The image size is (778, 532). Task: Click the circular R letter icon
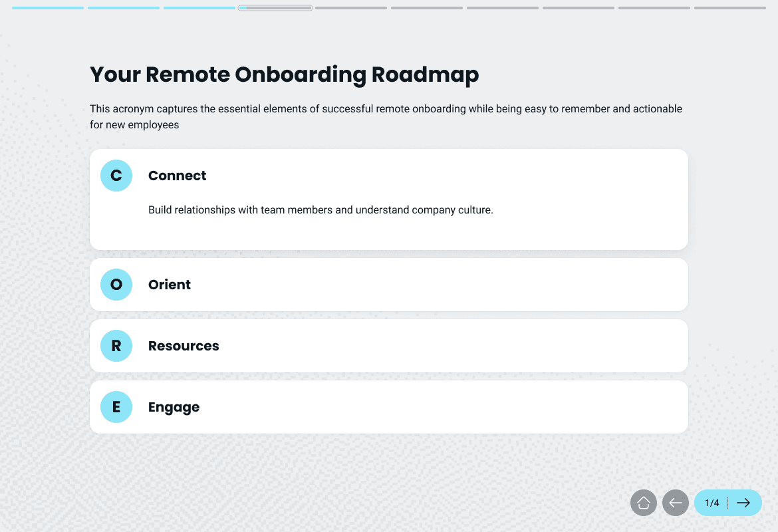(116, 346)
